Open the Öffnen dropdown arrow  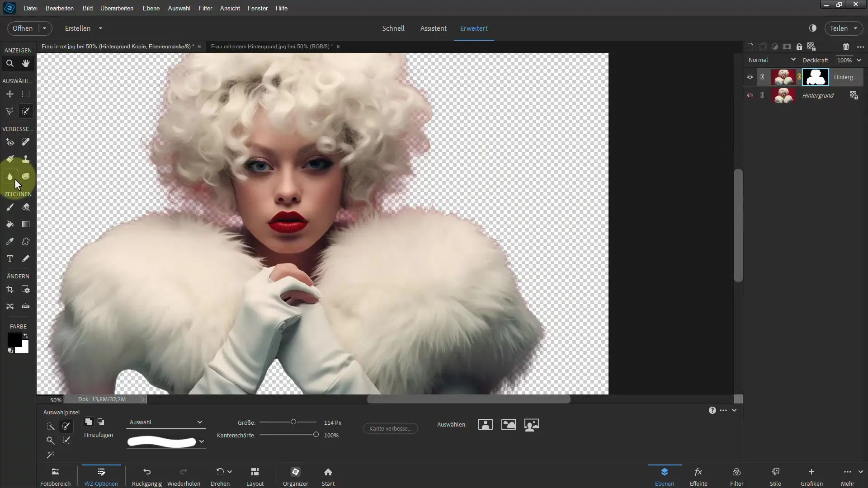point(45,28)
